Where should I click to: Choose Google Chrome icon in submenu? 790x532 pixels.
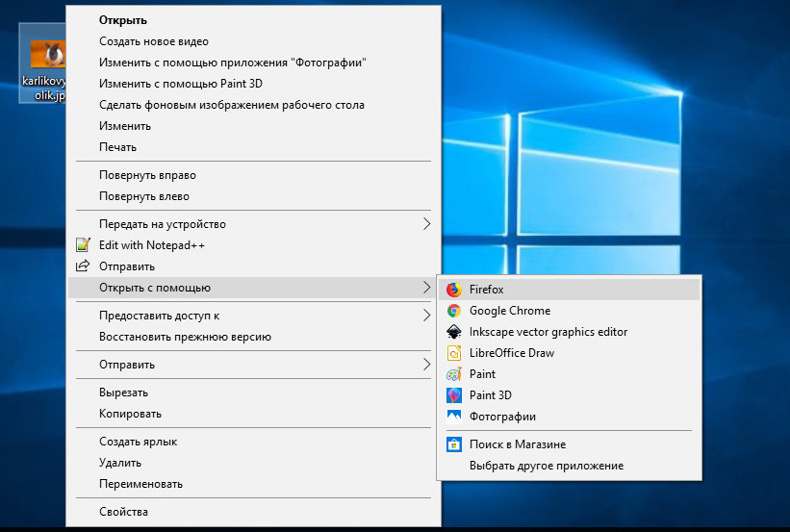click(454, 311)
